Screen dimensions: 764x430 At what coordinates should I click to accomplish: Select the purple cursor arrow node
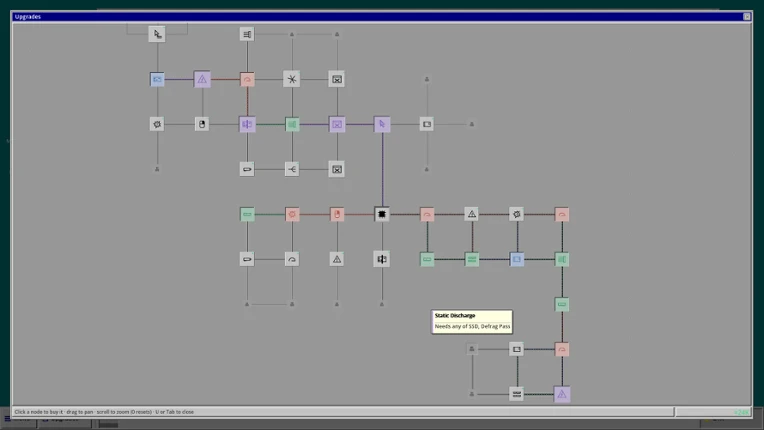(x=382, y=124)
